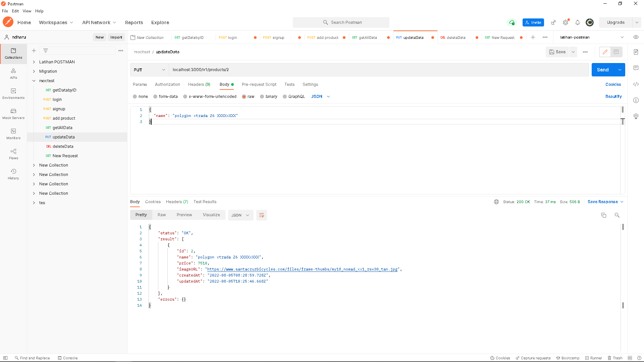
Task: Click the Beautify link
Action: point(613,97)
